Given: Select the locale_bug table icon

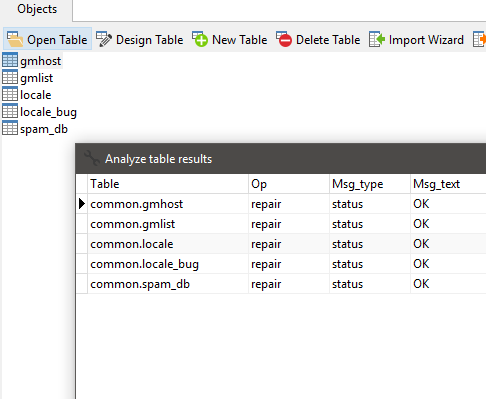Looking at the screenshot, I should tap(10, 111).
